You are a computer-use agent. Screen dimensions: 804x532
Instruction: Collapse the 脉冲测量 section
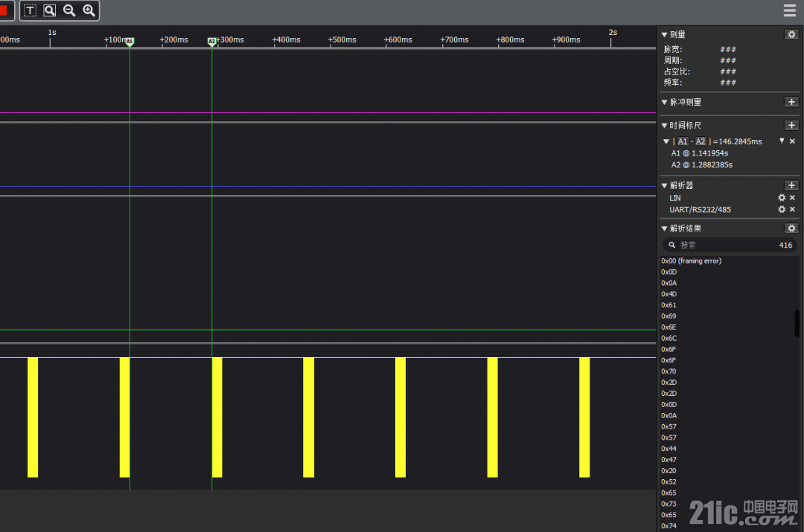pyautogui.click(x=665, y=103)
